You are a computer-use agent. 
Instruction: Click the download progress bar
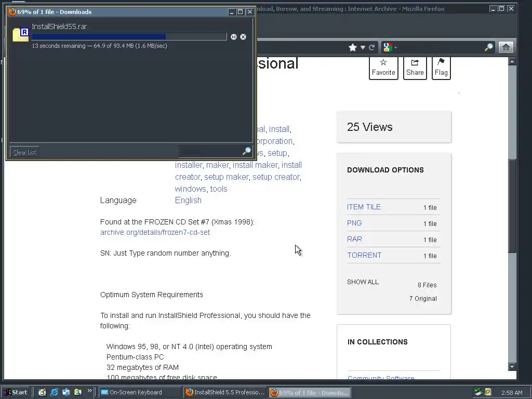coord(129,37)
